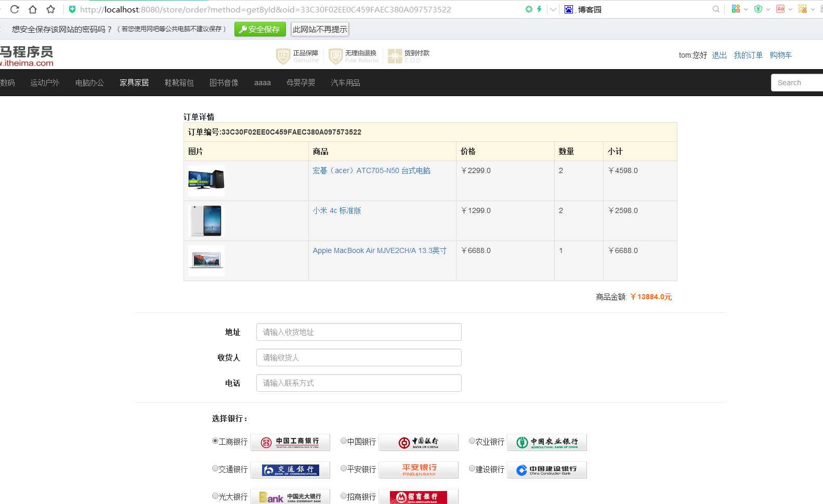Click the magnifier search icon in browser bar
The width and height of the screenshot is (823, 504).
(x=716, y=9)
